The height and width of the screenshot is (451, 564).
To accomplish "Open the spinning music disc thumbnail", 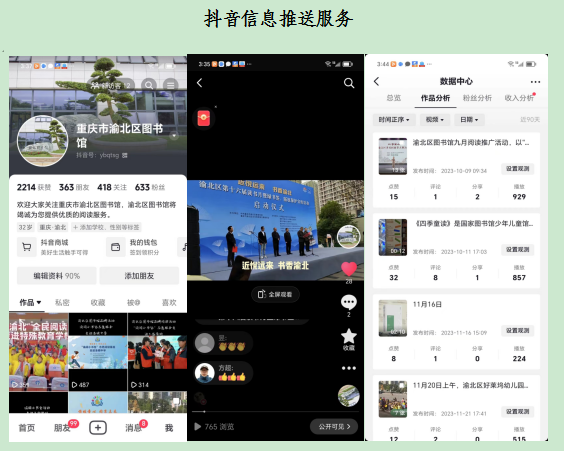I will coord(348,396).
